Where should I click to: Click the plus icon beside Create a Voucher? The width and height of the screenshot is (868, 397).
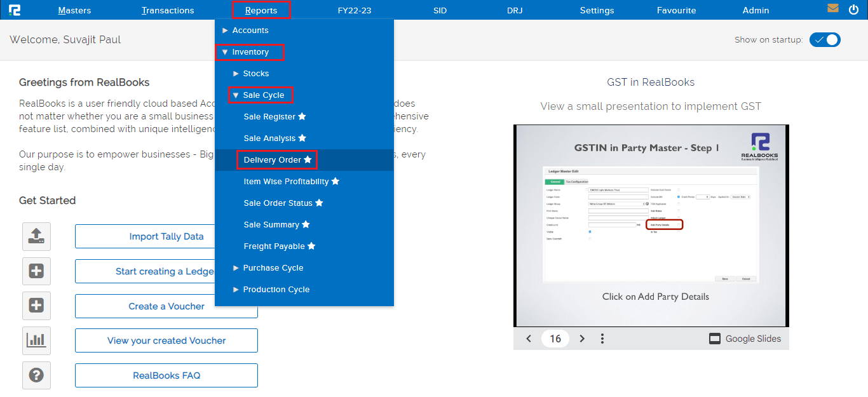point(36,306)
